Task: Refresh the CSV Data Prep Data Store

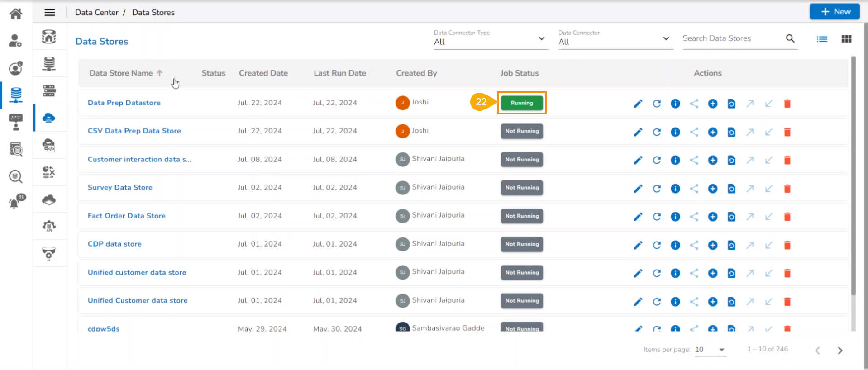Action: coord(657,132)
